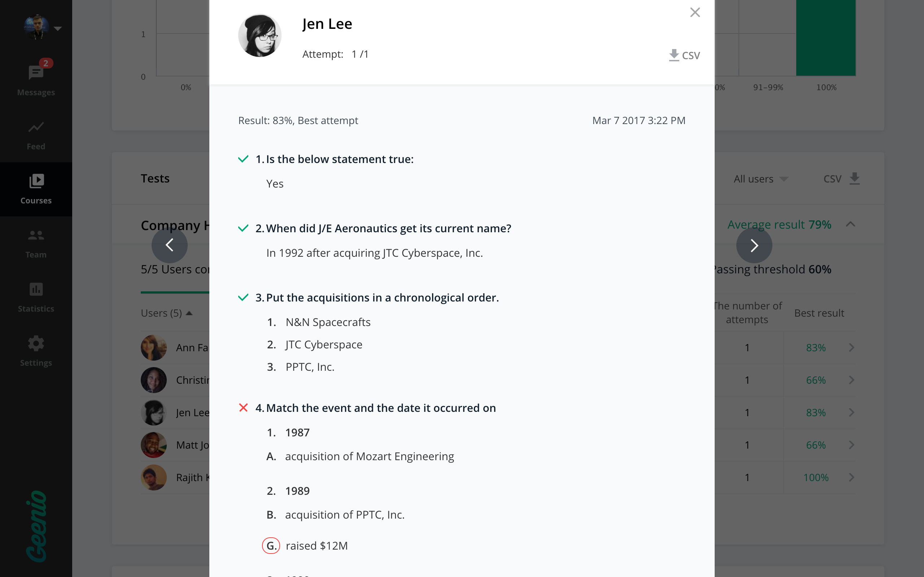Sort the Users column
The width and height of the screenshot is (924, 577).
tap(166, 313)
